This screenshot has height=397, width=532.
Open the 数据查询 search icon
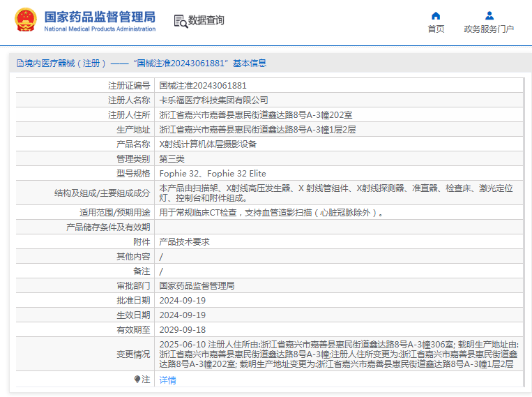181,21
